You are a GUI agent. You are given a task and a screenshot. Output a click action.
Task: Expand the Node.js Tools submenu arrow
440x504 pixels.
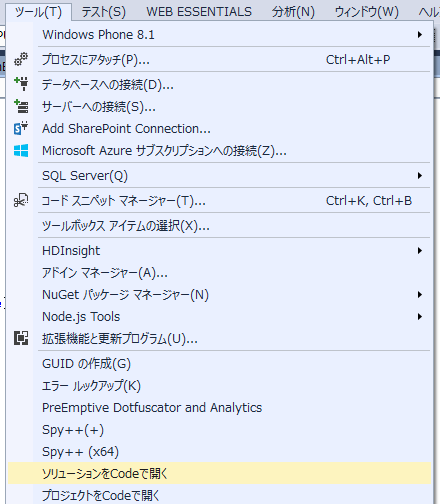coord(420,317)
